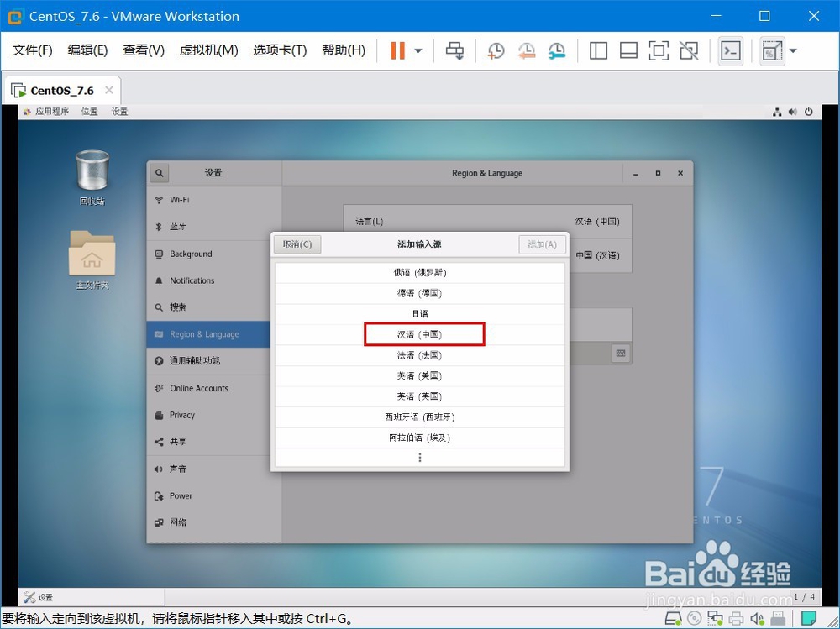Choose 日语 input source

click(420, 314)
